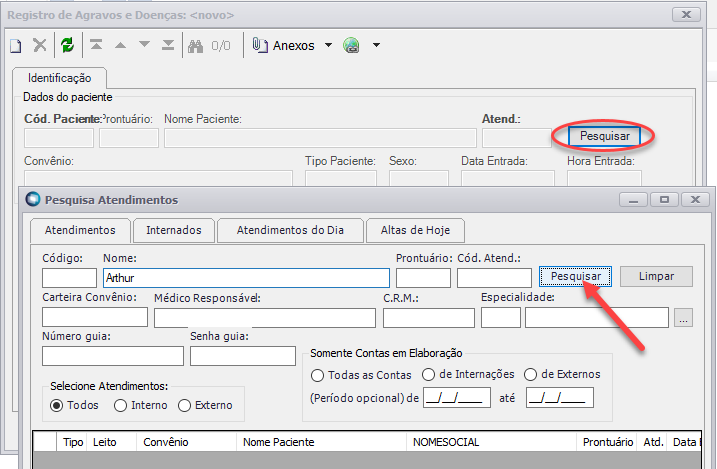
Task: Switch to Altas de Hoje tab
Action: tap(415, 230)
